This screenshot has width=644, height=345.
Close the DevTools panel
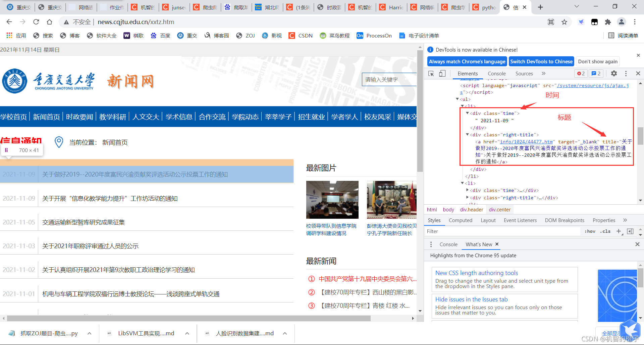638,73
